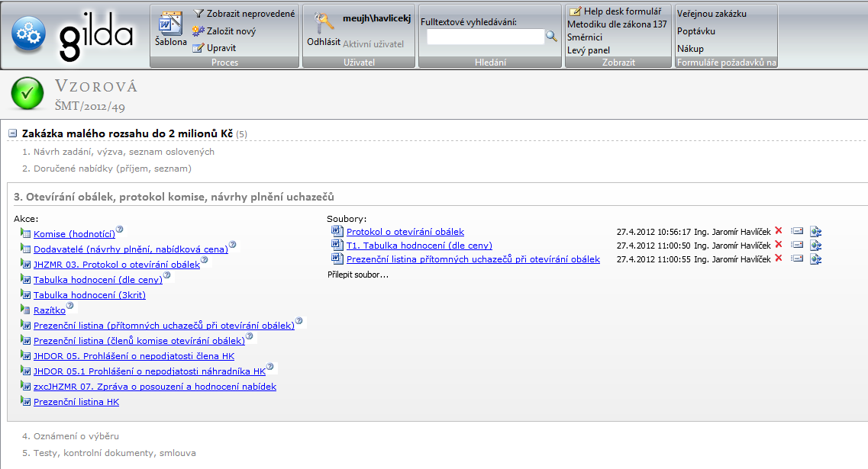
Task: Open Protokol o otevírání obálek file link
Action: click(x=405, y=232)
